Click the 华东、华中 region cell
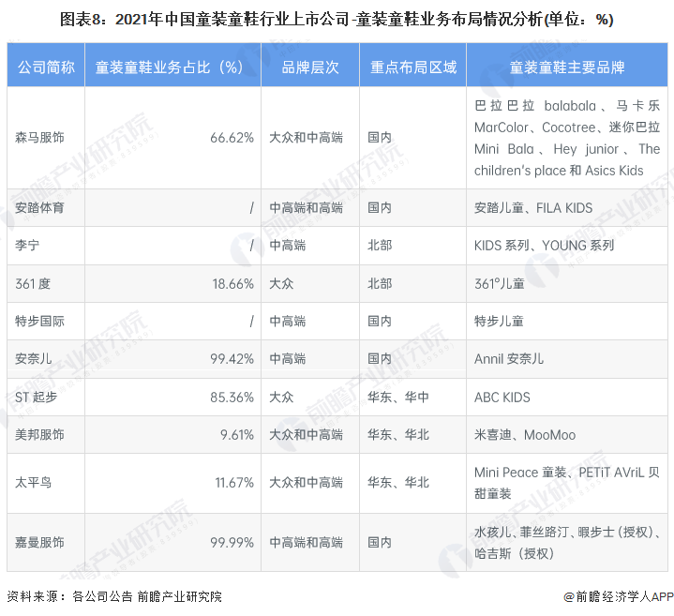The height and width of the screenshot is (616, 674). click(x=413, y=397)
